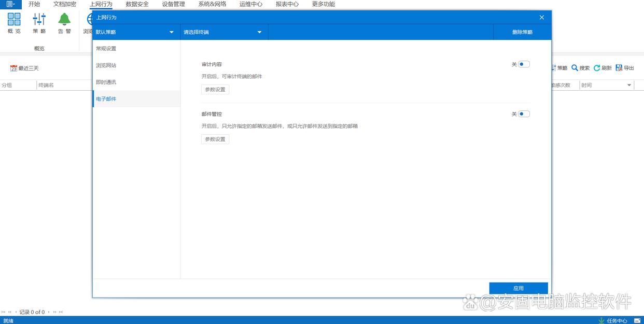
Task: Enable the 邮件管控 toggle switch
Action: tap(524, 114)
